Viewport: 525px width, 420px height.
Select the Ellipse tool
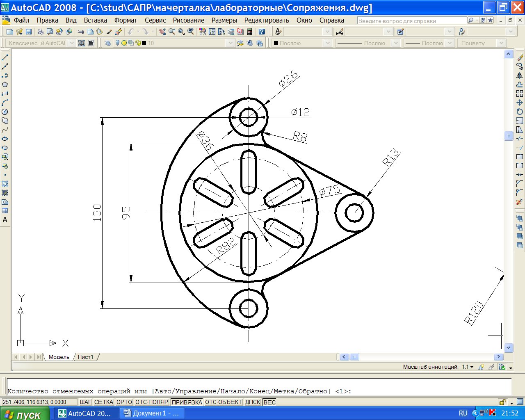[5, 139]
